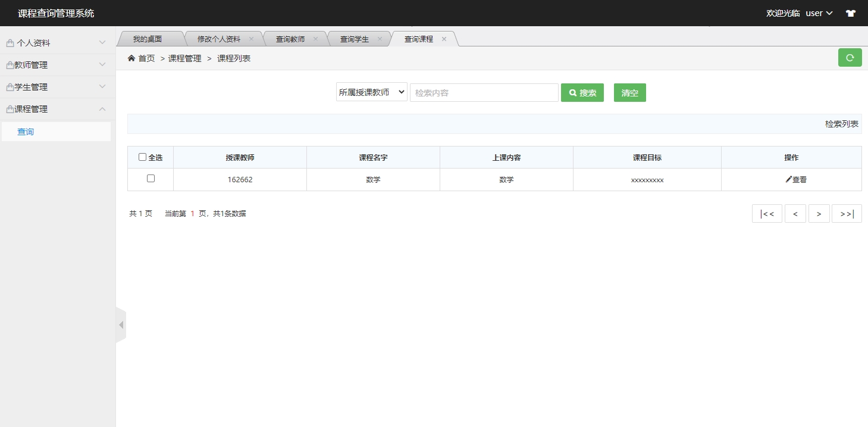Open the theme shirt icon in top bar
The image size is (868, 427).
pyautogui.click(x=850, y=13)
